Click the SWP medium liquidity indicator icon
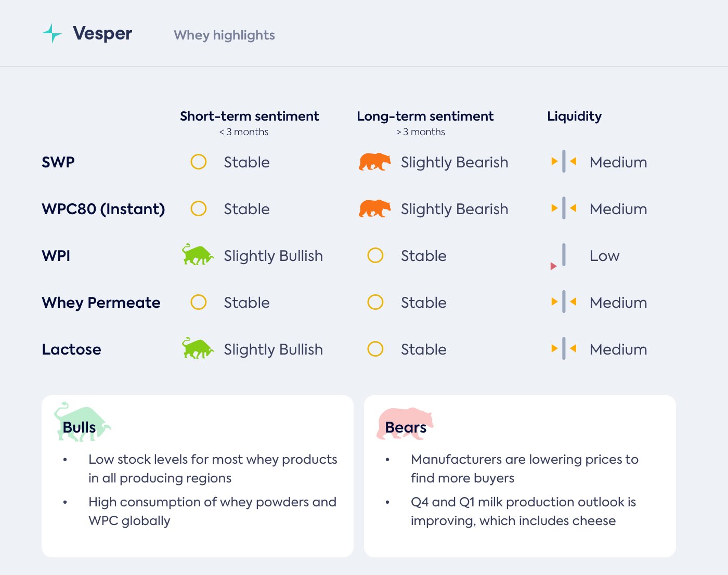 pos(564,162)
